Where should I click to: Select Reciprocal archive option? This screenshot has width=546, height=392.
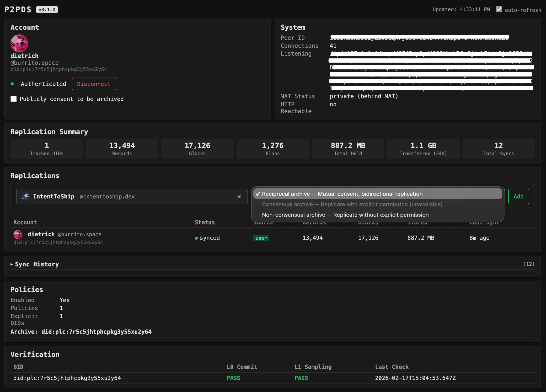click(342, 194)
